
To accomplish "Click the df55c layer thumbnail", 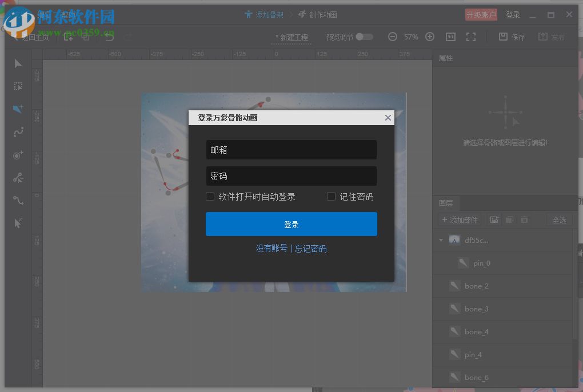I will pyautogui.click(x=454, y=240).
